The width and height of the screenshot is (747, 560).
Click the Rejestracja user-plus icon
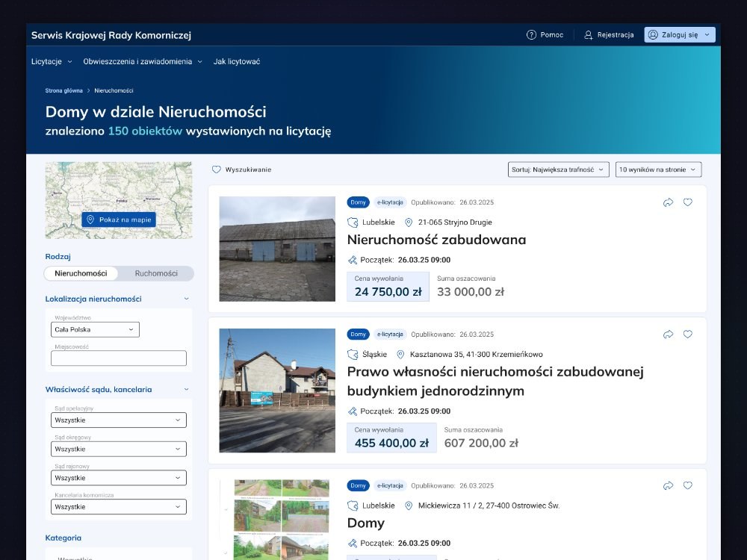click(589, 35)
